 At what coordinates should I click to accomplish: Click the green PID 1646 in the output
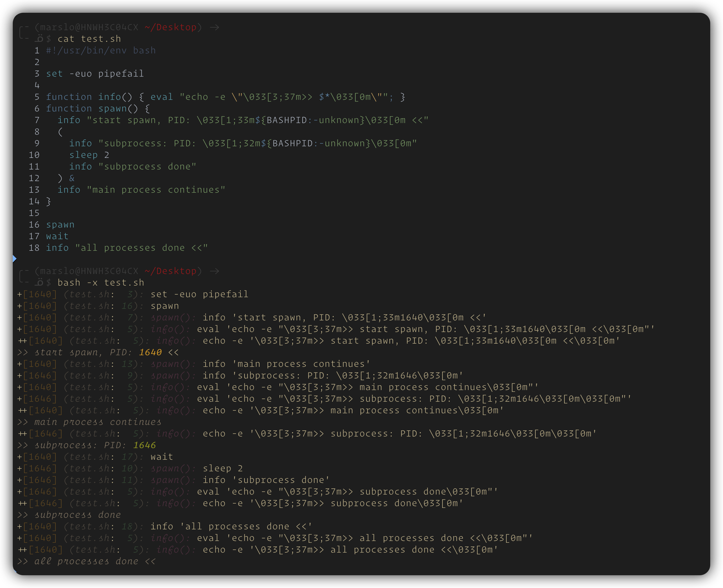point(144,445)
